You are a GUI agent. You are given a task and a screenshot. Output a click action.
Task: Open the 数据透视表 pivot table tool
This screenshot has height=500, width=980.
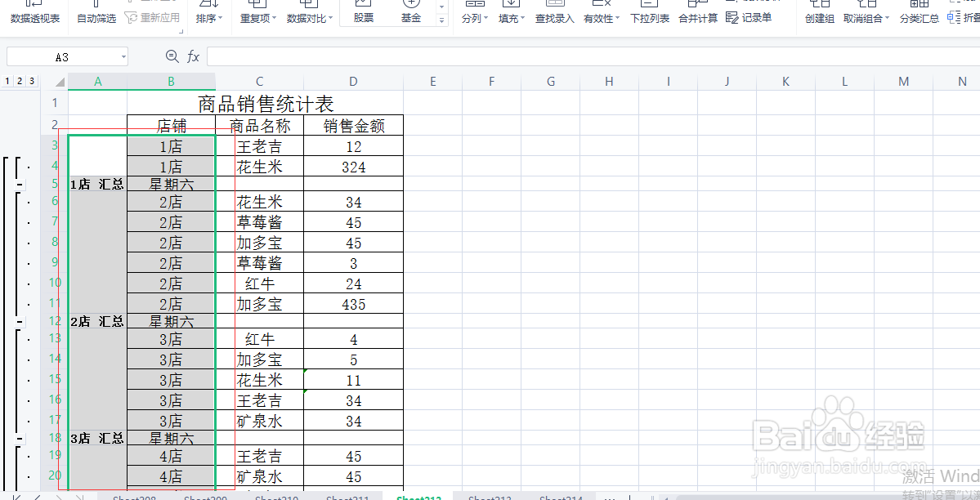tap(35, 14)
